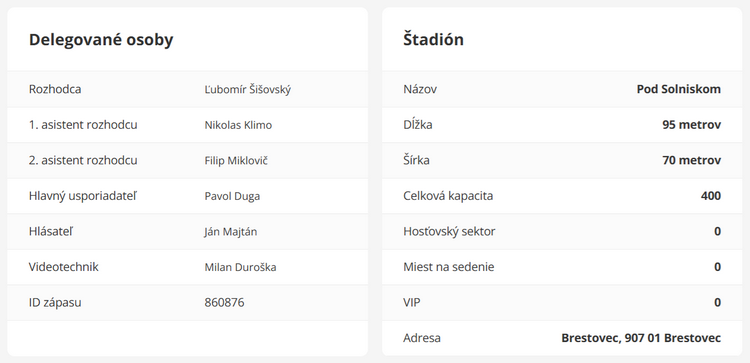
Task: Click the Hosťovský sektor label
Action: tap(449, 231)
